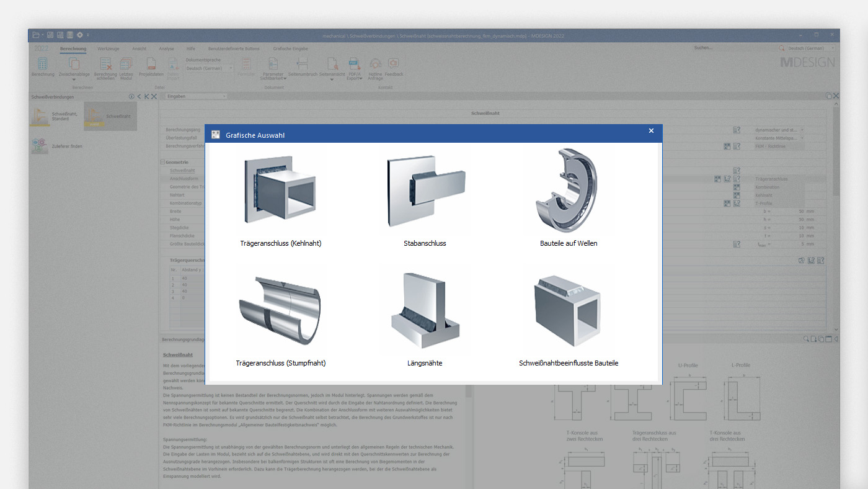Click graphic selection icon beside FKM - Richtlinie
This screenshot has width=868, height=489.
(727, 146)
